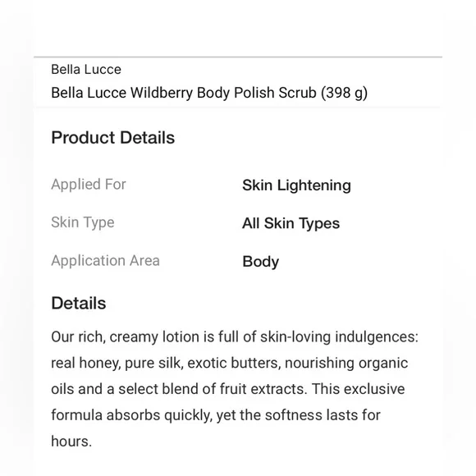This screenshot has width=476, height=476.
Task: Click the word 'indulgences:' in the description
Action: tap(377, 337)
